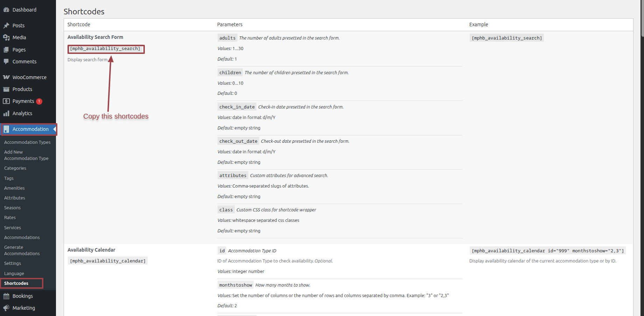Open the Accommodation Types submenu item
Viewport: 644px width, 316px height.
click(27, 142)
